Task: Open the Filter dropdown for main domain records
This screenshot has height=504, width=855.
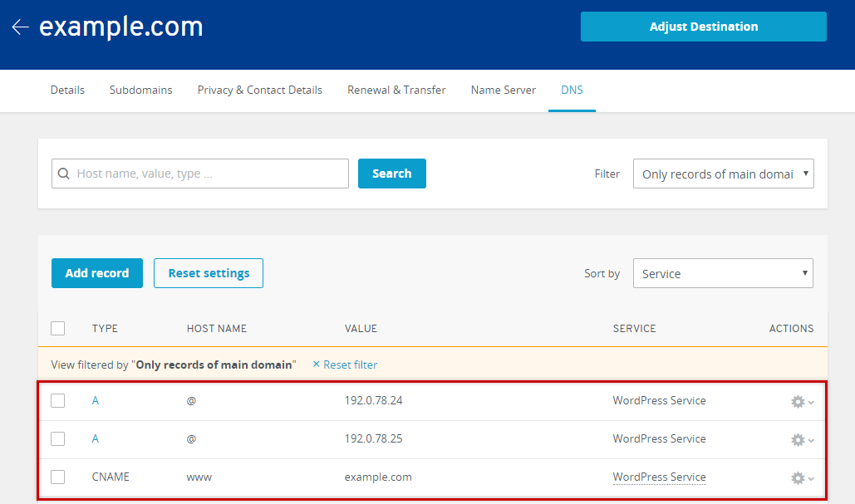Action: point(723,174)
